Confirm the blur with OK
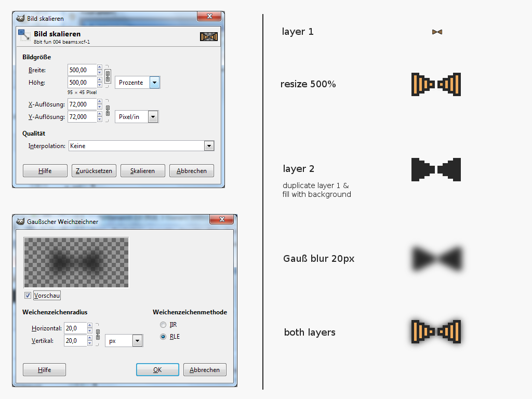The height and width of the screenshot is (399, 532). point(157,370)
